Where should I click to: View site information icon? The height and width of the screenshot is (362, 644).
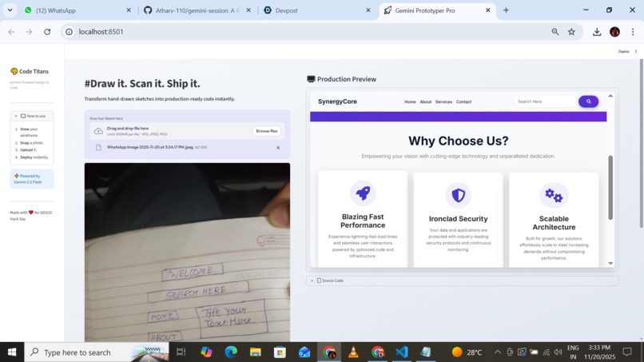click(69, 32)
